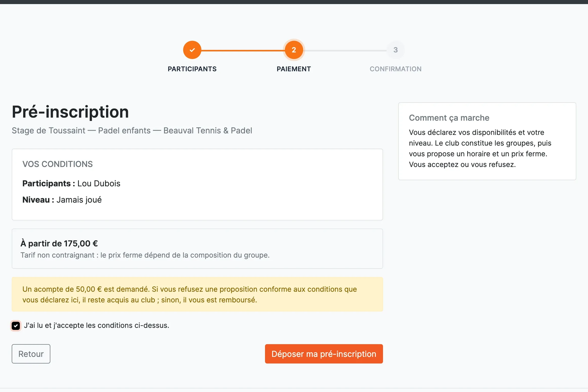
Task: Click the completed Participants step checkmark circle
Action: 192,50
